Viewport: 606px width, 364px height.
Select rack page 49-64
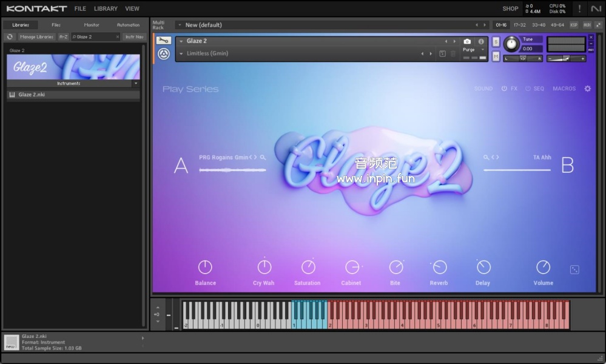557,25
